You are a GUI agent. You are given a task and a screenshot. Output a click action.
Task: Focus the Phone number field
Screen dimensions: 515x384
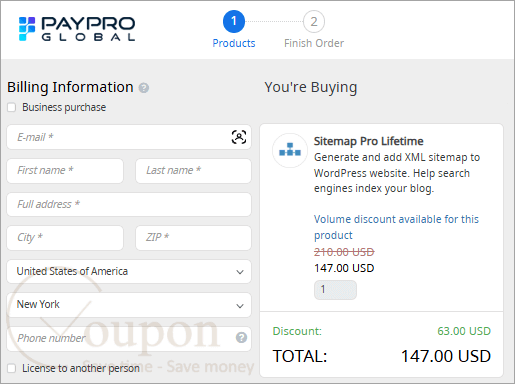click(129, 339)
